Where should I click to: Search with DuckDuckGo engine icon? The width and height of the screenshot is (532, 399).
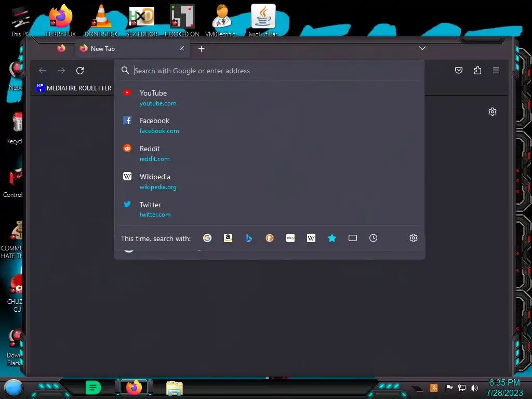coord(270,238)
